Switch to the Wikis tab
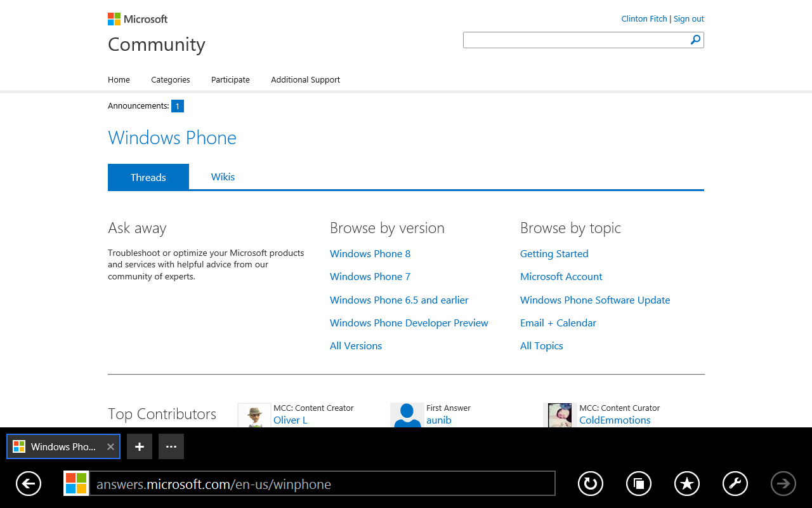 pyautogui.click(x=223, y=177)
